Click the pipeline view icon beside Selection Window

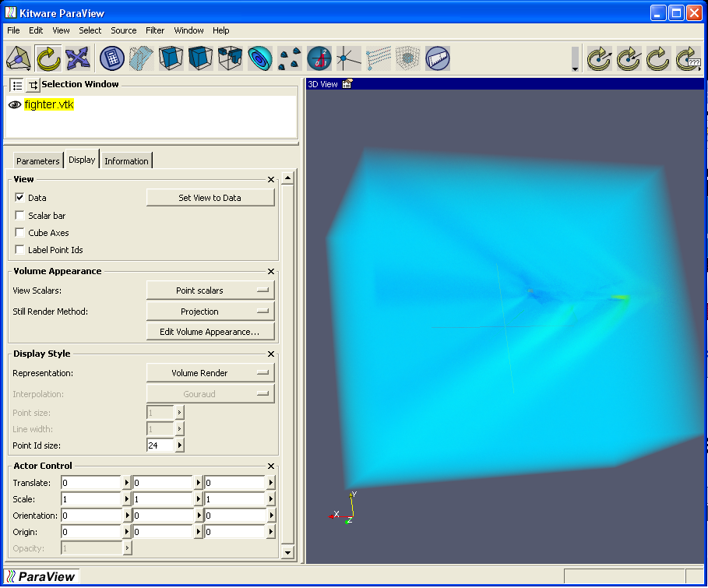(x=33, y=85)
